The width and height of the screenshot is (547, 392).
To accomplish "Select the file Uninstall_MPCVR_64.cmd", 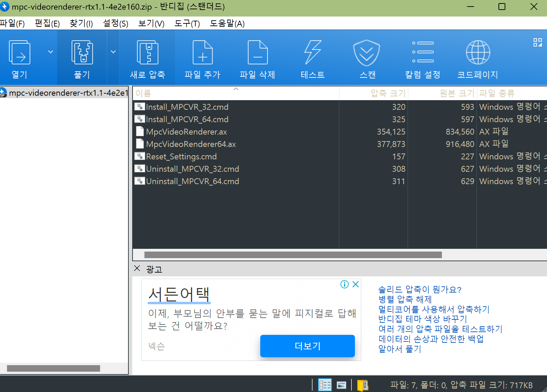I will click(192, 181).
